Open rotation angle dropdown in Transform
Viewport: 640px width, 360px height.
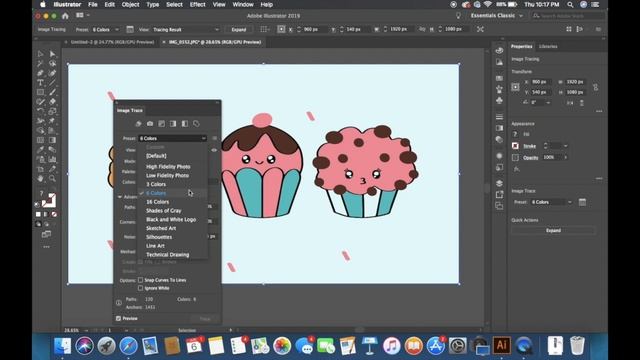click(548, 103)
